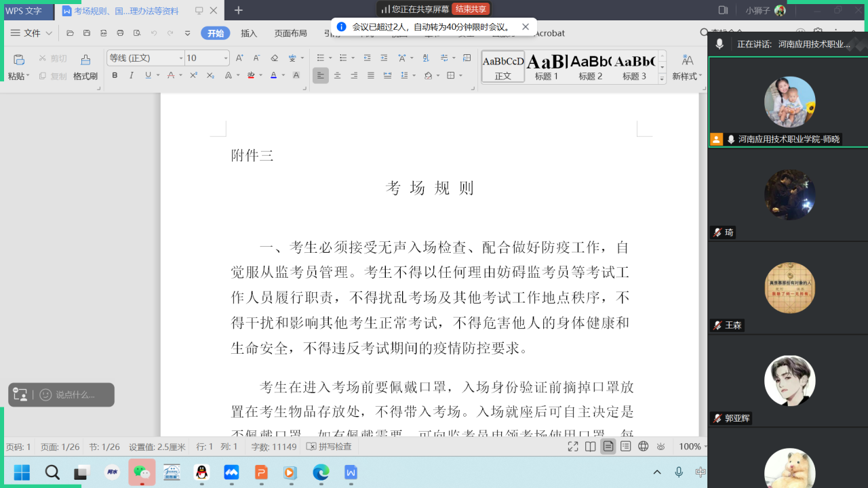Clear formatting with the eraser icon
The image size is (868, 488).
point(274,58)
